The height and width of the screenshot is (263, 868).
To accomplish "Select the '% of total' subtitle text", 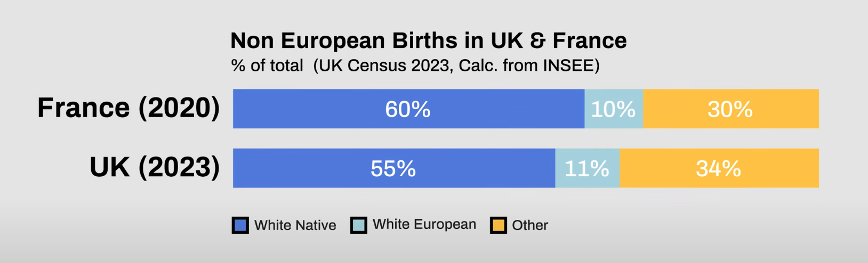I will [x=267, y=65].
